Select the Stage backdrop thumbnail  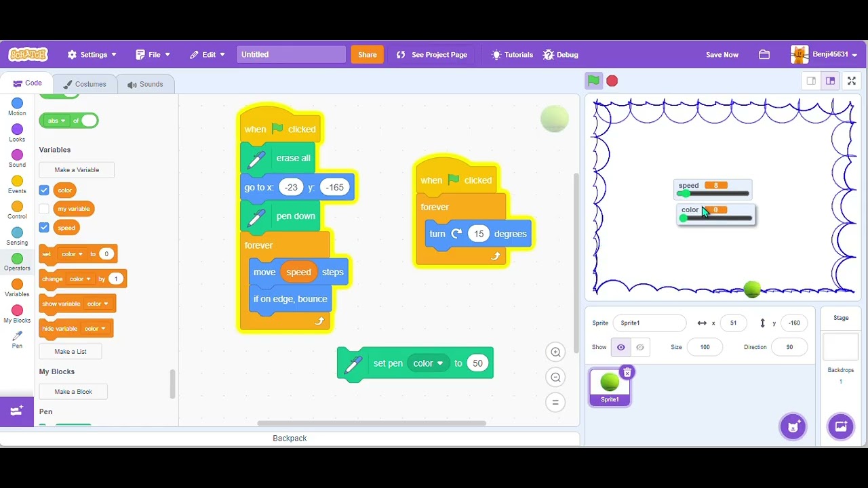click(x=841, y=347)
